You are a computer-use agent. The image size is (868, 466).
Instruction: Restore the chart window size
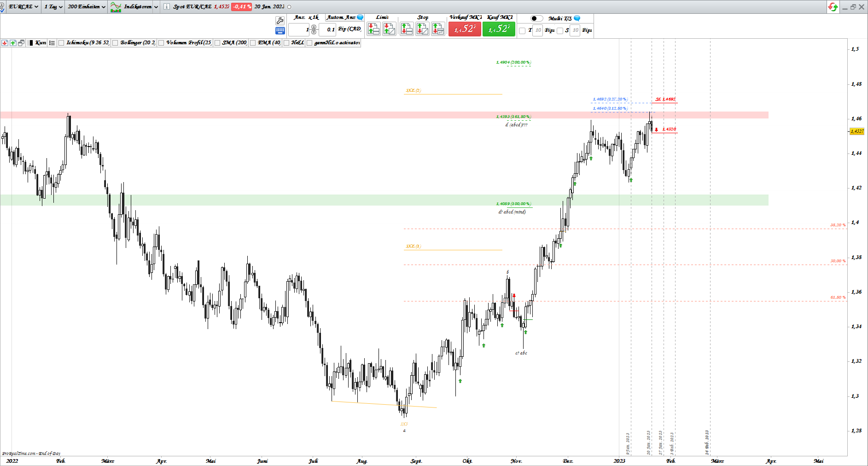tap(853, 7)
